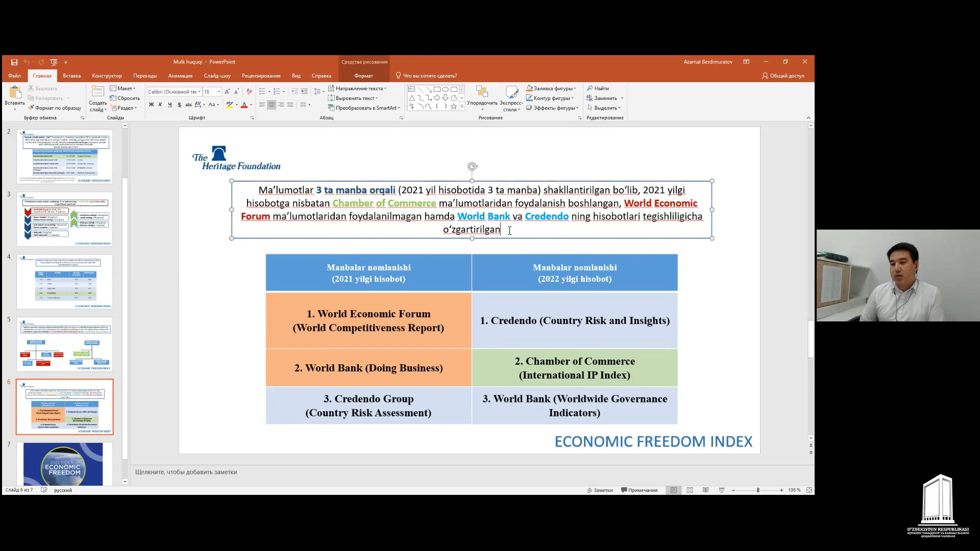Click the zoom slider handle
Viewport: 980px width, 551px height.
pos(758,490)
